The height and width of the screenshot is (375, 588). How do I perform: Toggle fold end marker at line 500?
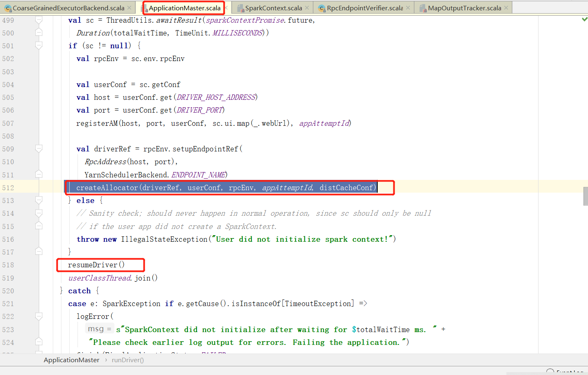tap(39, 33)
